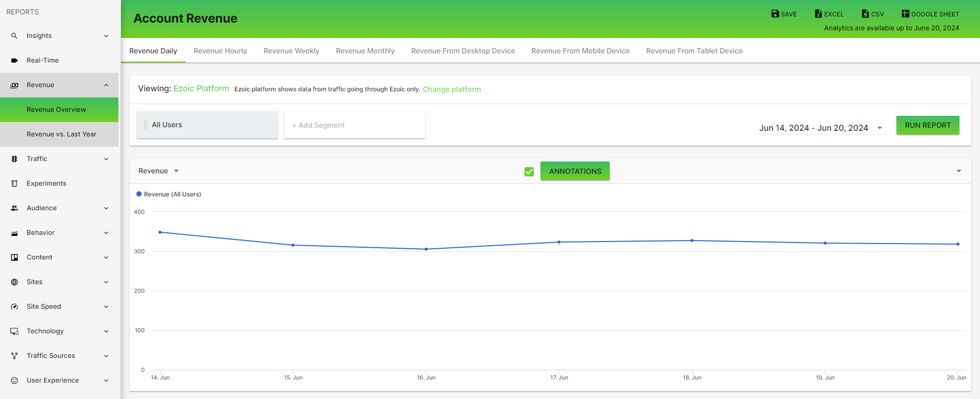Viewport: 980px width, 399px height.
Task: Toggle the Revenue (All Users) legend series
Action: (169, 194)
